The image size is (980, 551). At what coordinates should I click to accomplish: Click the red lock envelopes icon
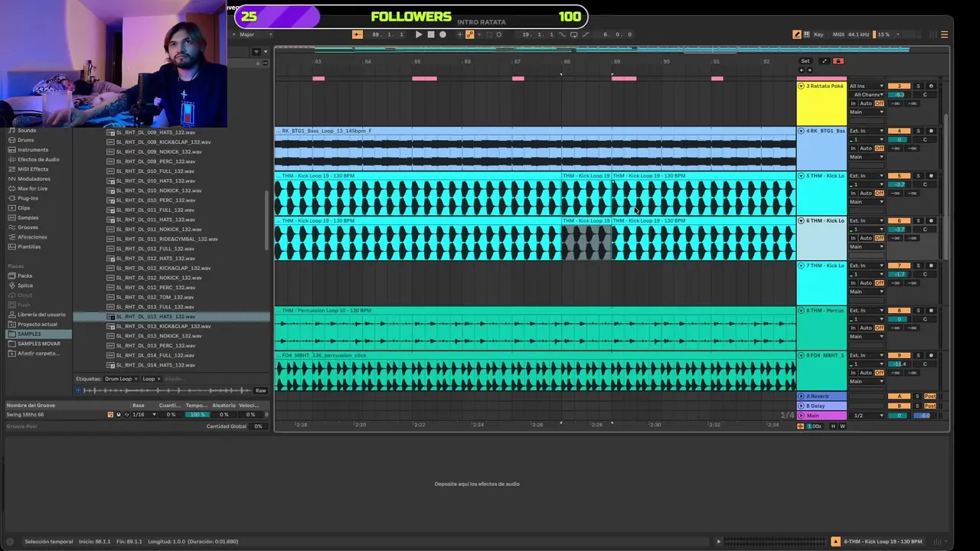click(x=838, y=61)
